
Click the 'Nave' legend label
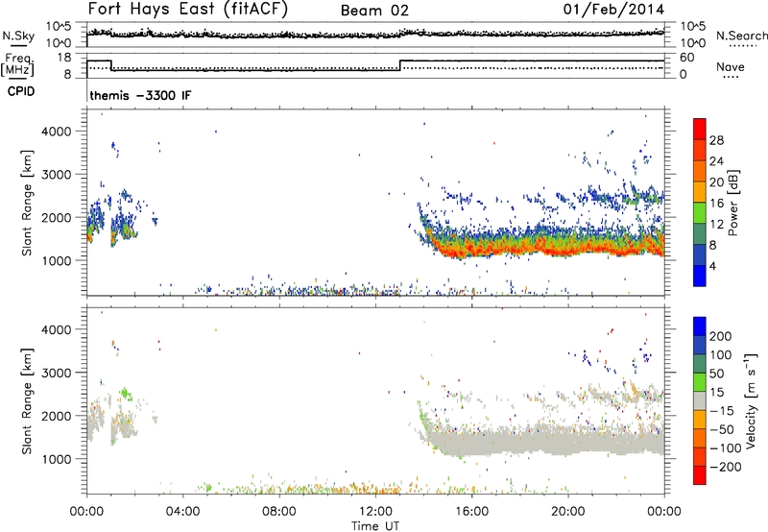(x=731, y=66)
